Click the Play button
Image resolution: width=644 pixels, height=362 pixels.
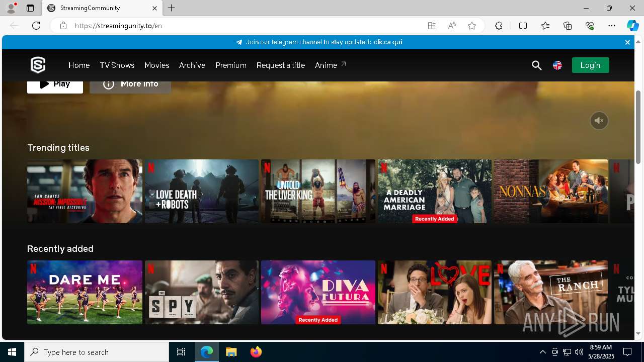point(55,87)
